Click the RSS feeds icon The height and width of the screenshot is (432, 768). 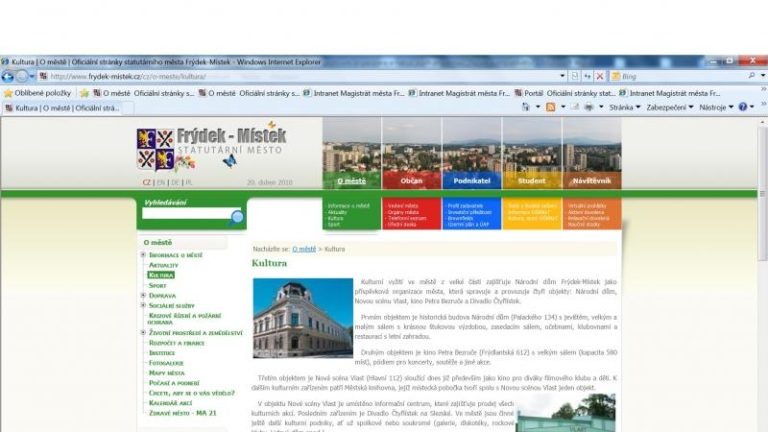click(x=551, y=107)
